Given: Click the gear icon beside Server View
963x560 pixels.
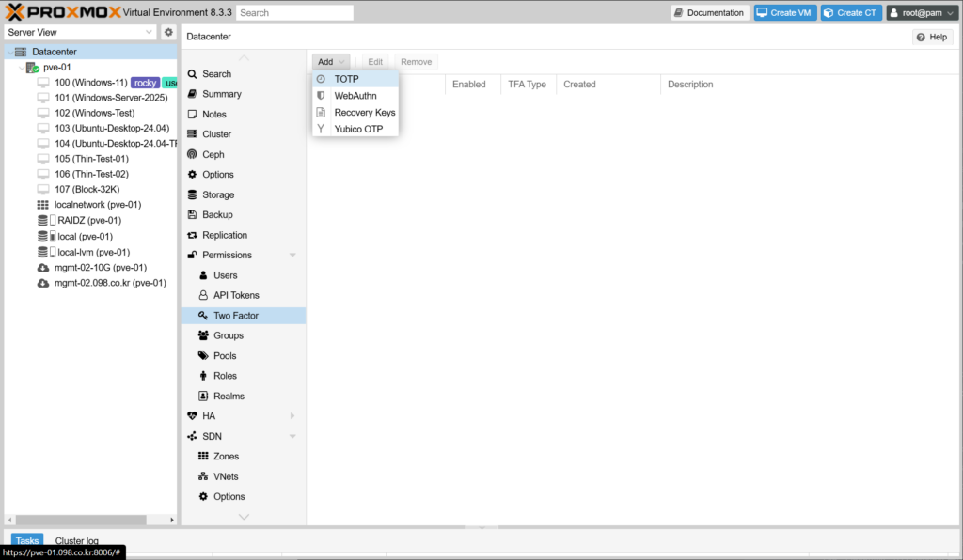Looking at the screenshot, I should 168,32.
